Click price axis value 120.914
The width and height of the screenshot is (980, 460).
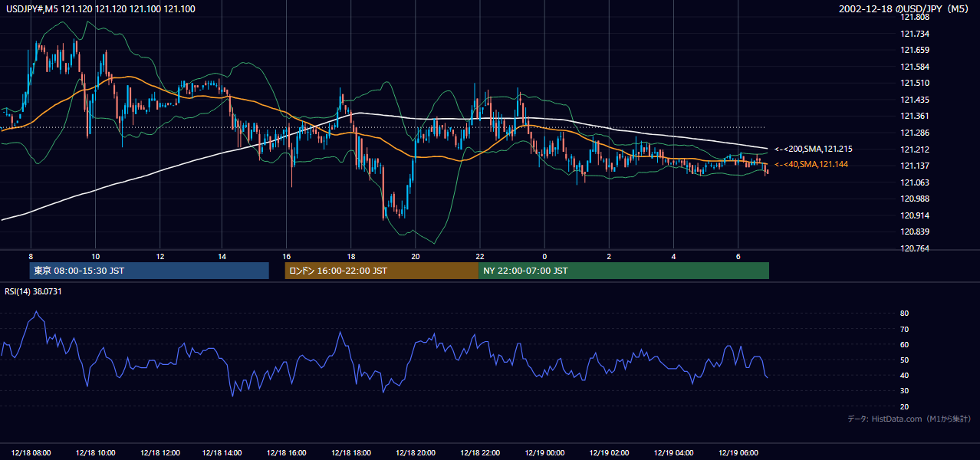[x=916, y=215]
